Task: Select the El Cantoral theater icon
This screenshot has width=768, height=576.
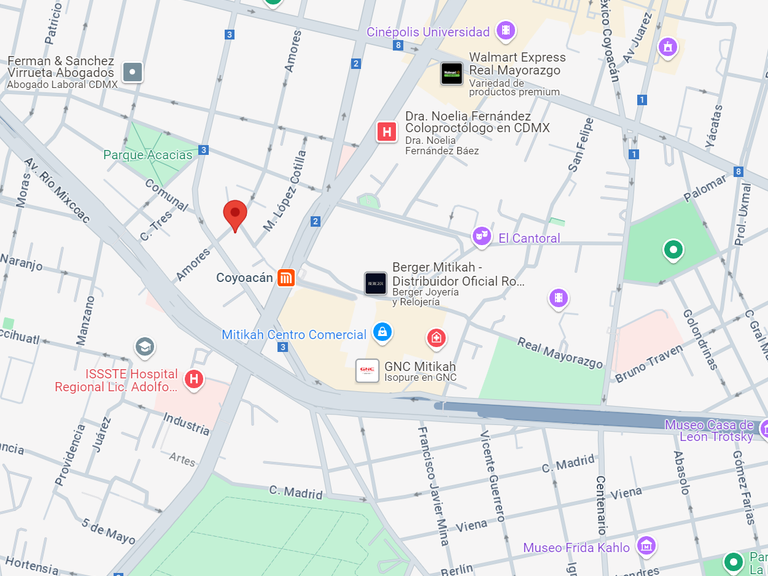Action: point(481,237)
